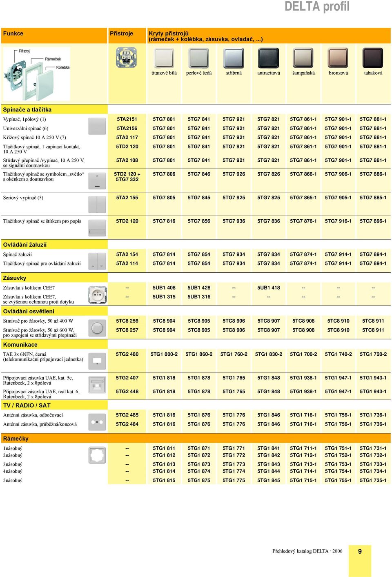Image resolution: width=392 pixels, height=577 pixels.
Task: Click the perlově šedá cover swatch
Action: 199,58
